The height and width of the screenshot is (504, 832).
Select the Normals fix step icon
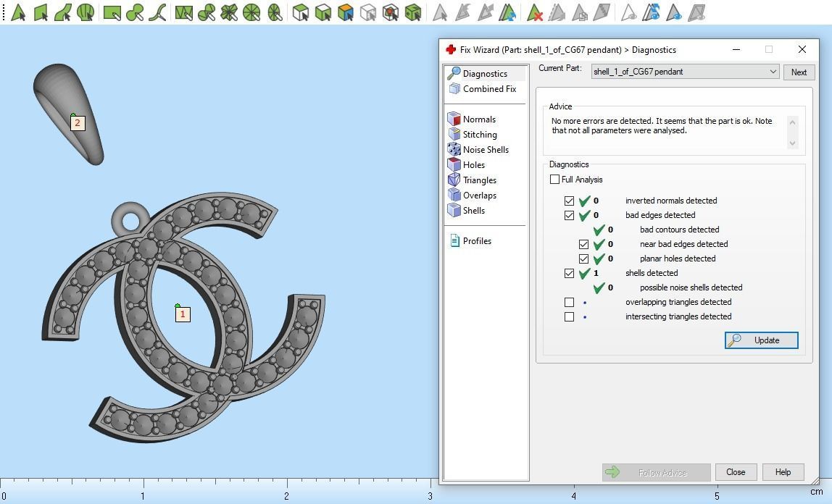pos(454,119)
